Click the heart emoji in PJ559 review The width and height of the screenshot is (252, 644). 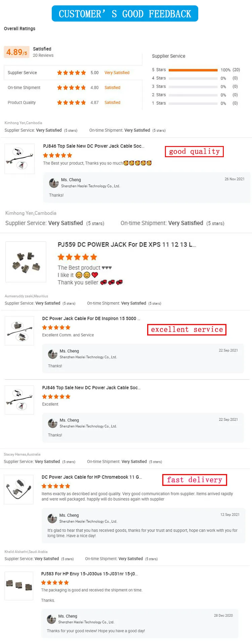pos(94,275)
